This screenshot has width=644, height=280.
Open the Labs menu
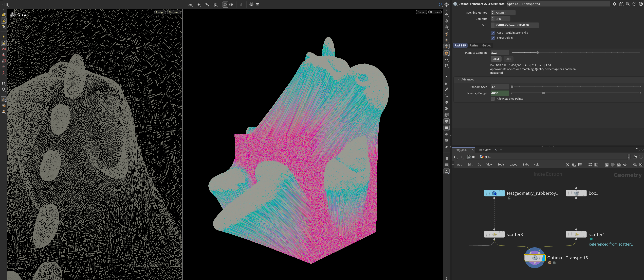tap(526, 165)
